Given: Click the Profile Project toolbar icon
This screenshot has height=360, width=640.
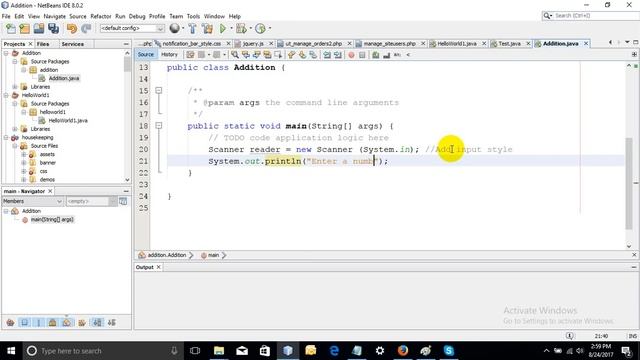Looking at the screenshot, I should (x=260, y=29).
